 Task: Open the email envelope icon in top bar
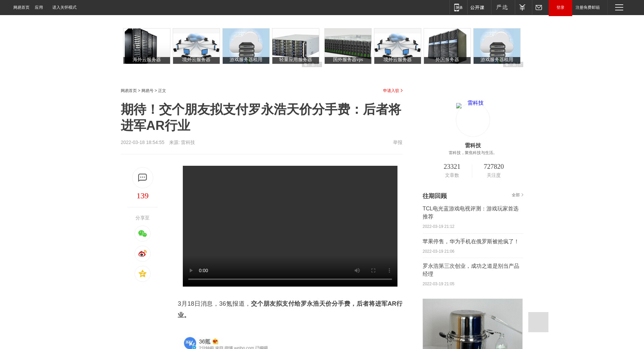click(x=539, y=7)
